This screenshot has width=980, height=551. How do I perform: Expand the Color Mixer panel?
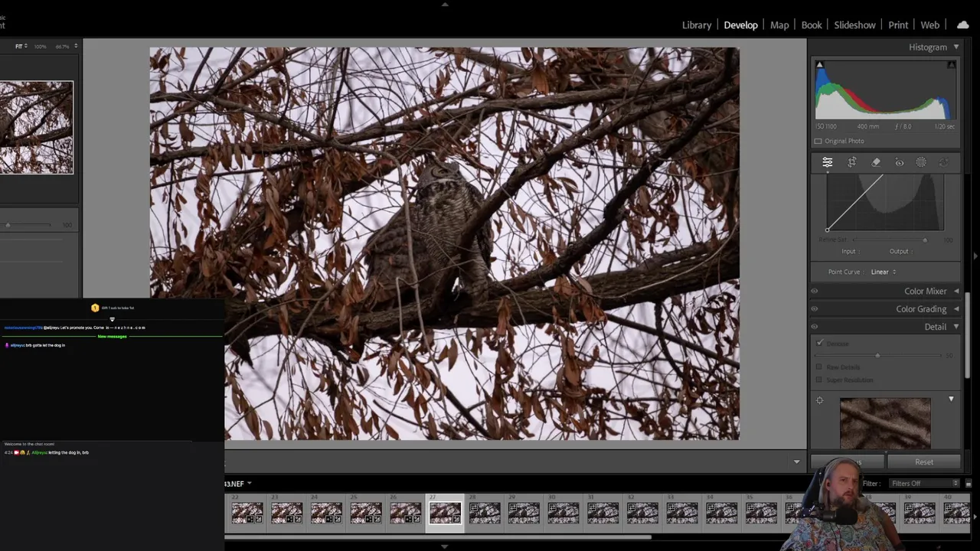(x=955, y=291)
